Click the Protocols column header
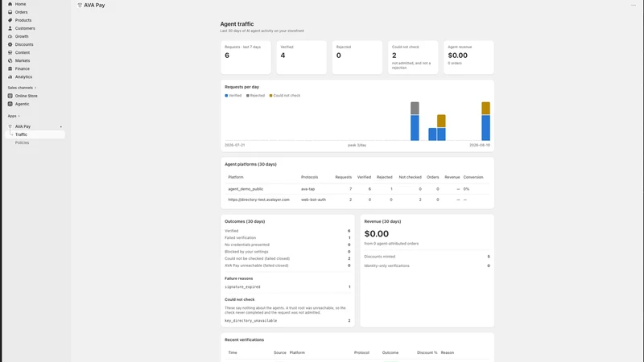The width and height of the screenshot is (644, 362). click(310, 177)
